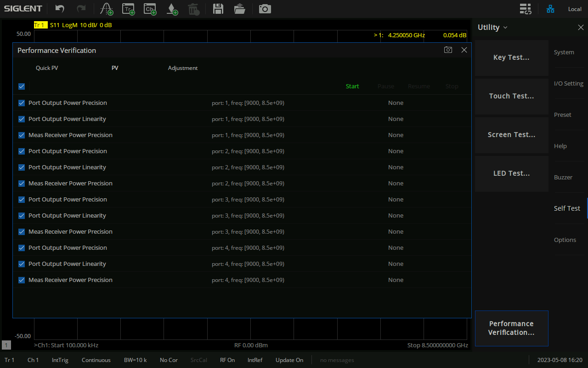Click the Tr 1 trace label
Screen dimensions: 588x368
click(40, 25)
